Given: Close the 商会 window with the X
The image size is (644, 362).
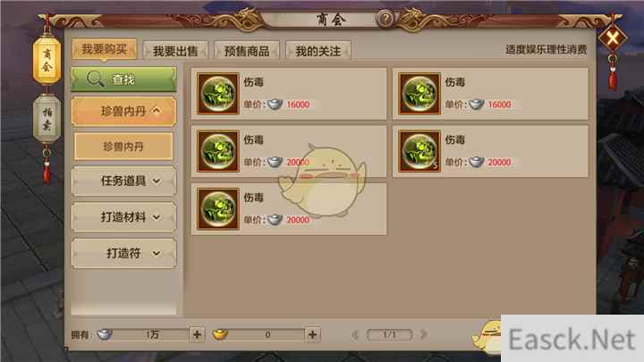Looking at the screenshot, I should tap(613, 38).
